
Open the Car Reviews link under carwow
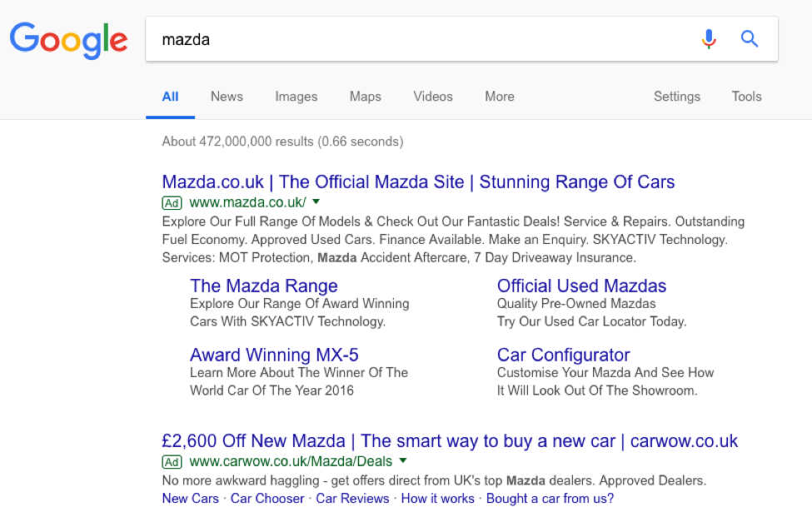tap(352, 498)
